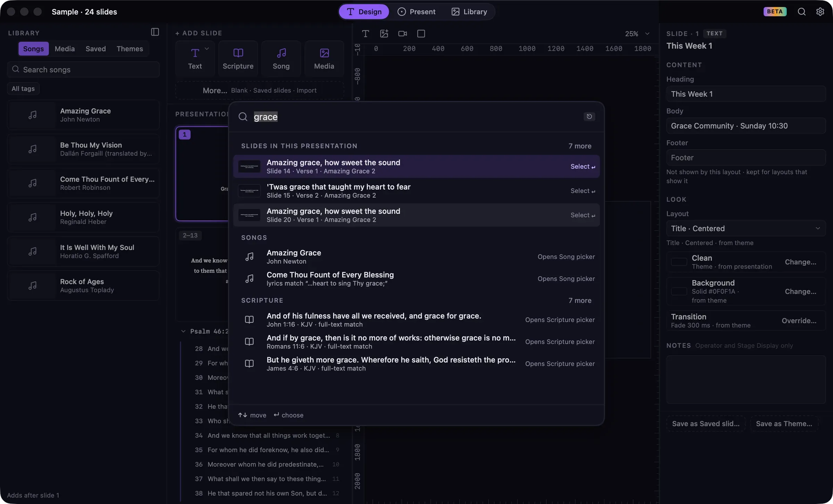Click the video tool icon
The image size is (833, 504).
click(402, 34)
